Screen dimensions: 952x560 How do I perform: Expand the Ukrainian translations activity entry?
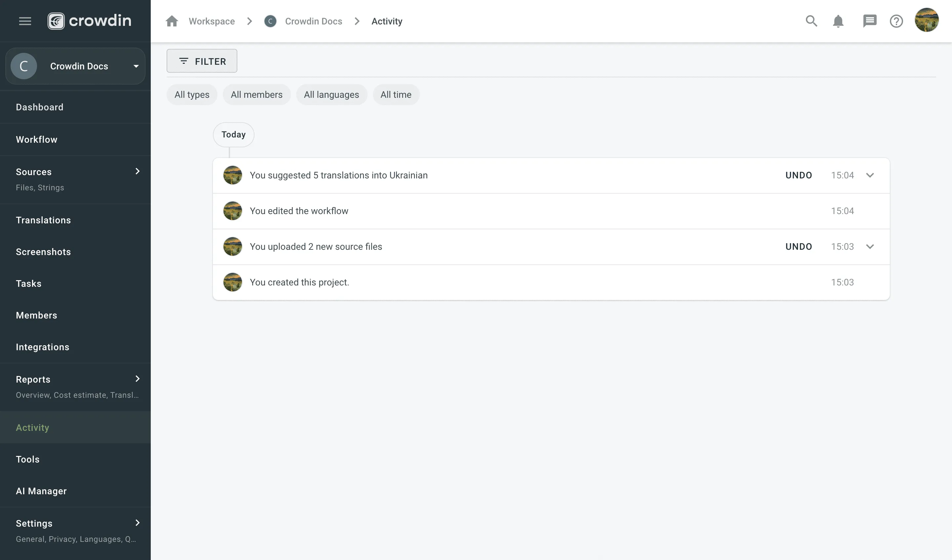click(x=870, y=175)
